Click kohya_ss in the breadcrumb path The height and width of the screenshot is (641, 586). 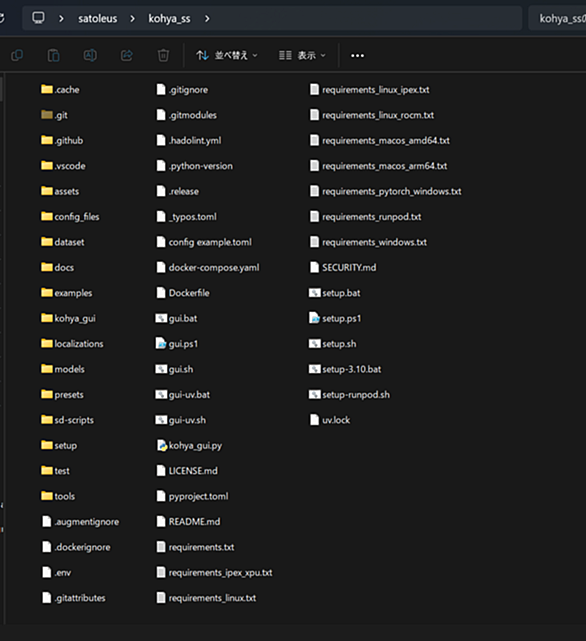click(x=169, y=18)
